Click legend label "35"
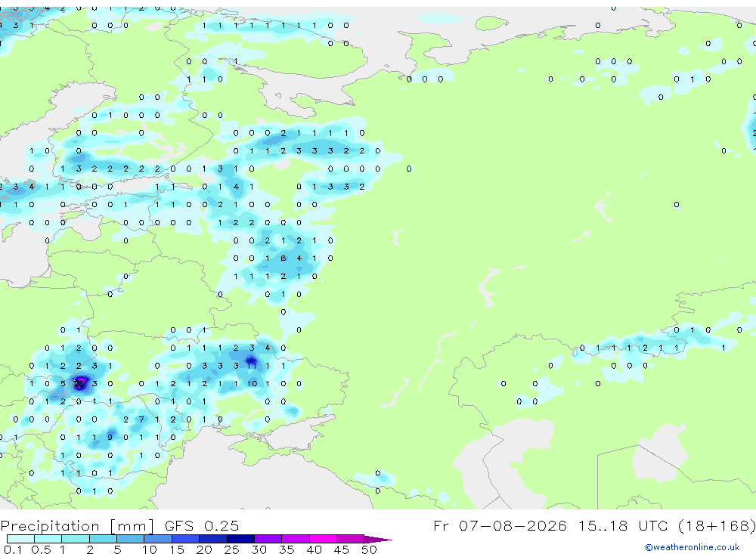 [287, 549]
